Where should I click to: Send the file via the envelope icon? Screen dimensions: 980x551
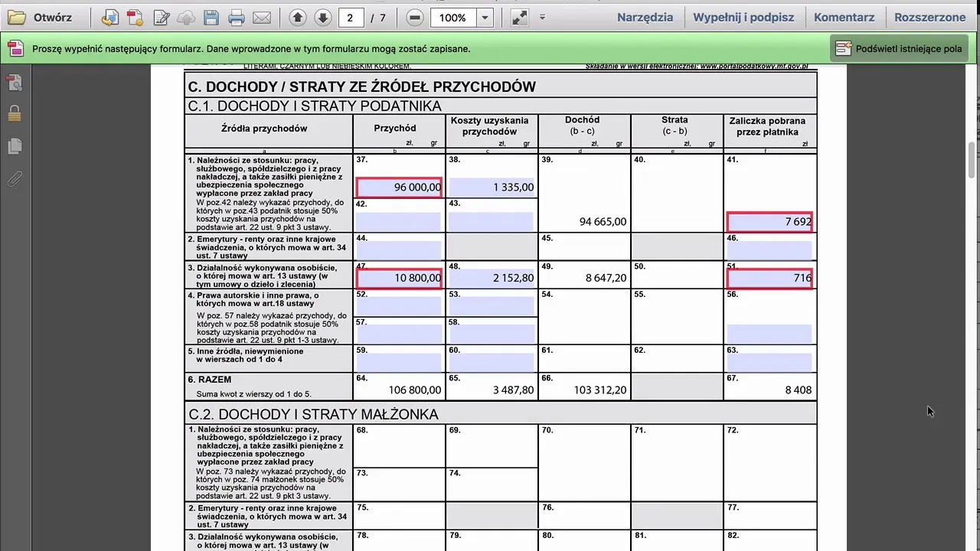point(262,18)
